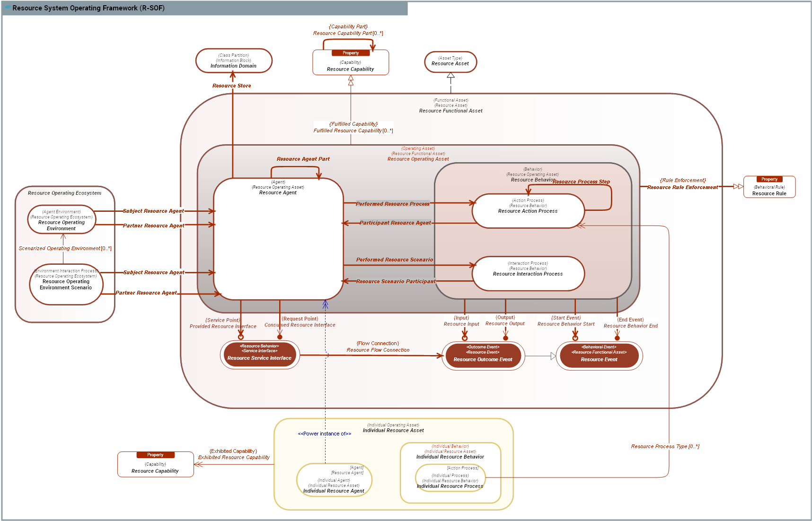Click the Property badge on the Resource Rule node
The height and width of the screenshot is (521, 812).
coord(769,179)
